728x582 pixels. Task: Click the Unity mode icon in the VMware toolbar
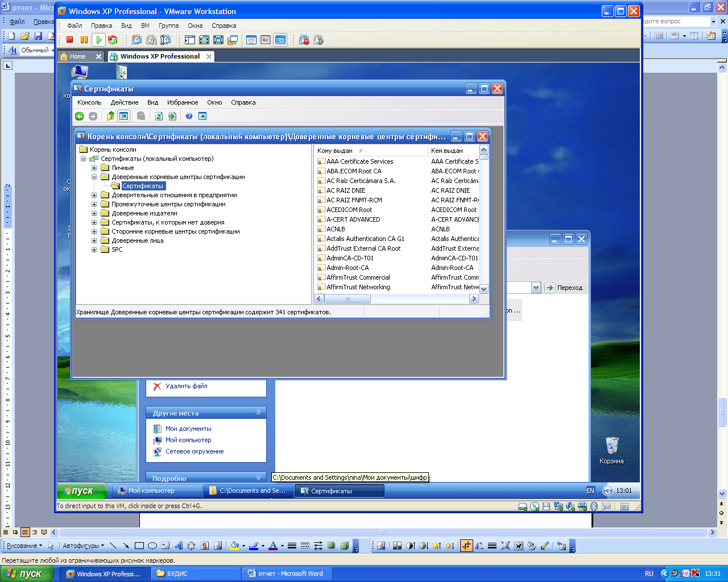(x=233, y=40)
